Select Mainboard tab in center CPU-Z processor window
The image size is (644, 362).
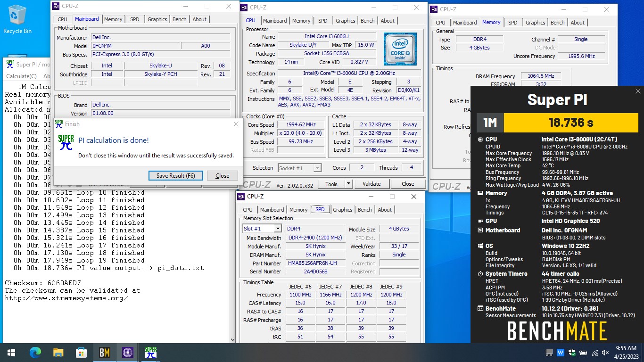coord(275,21)
